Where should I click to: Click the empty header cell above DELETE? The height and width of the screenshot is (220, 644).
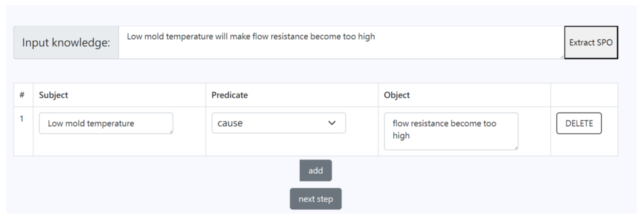584,95
